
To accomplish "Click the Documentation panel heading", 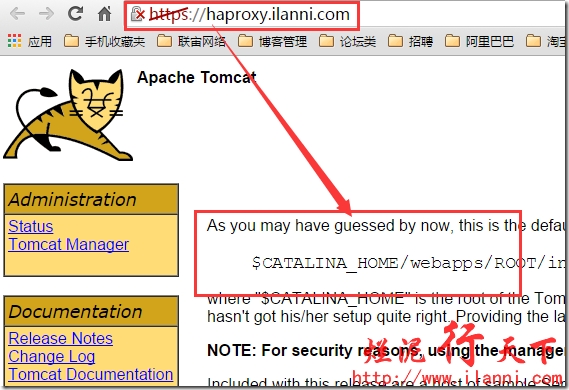I will 91,311.
